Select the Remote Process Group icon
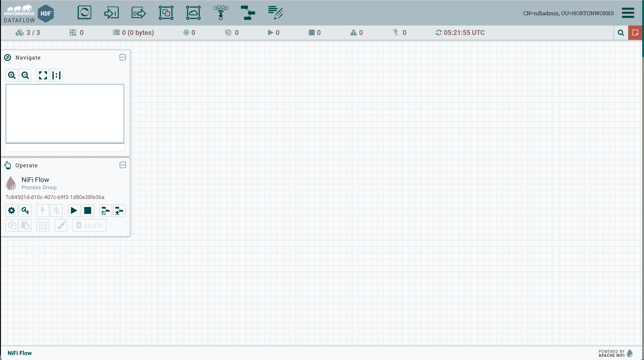The height and width of the screenshot is (360, 644). coord(193,13)
